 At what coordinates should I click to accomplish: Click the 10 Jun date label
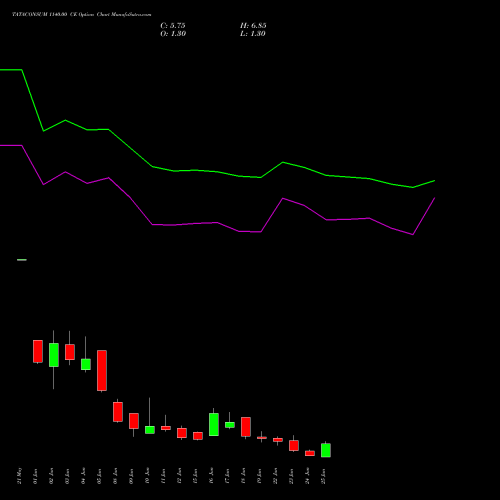pyautogui.click(x=147, y=476)
